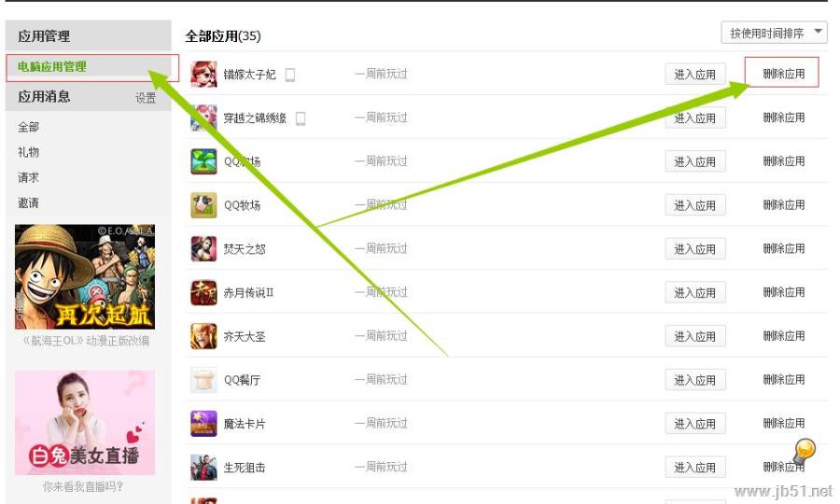The height and width of the screenshot is (504, 840).
Task: Click the 齐天大圣 app icon
Action: (x=203, y=336)
